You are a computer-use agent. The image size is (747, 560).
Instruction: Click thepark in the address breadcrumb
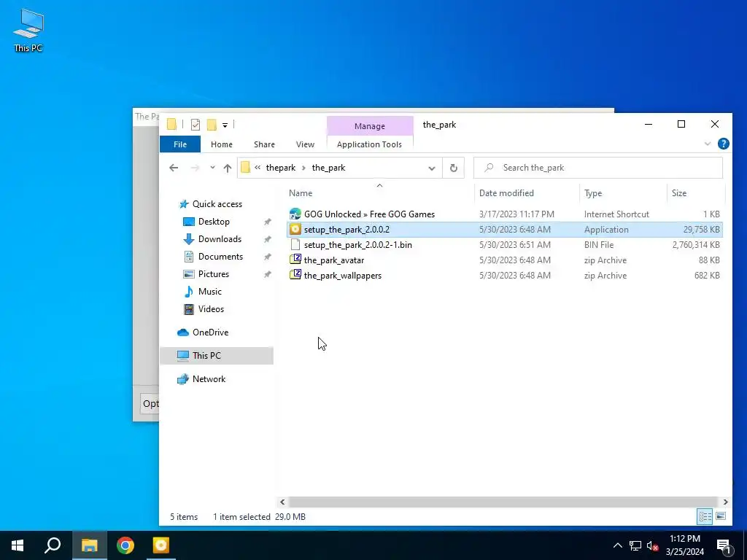coord(281,168)
